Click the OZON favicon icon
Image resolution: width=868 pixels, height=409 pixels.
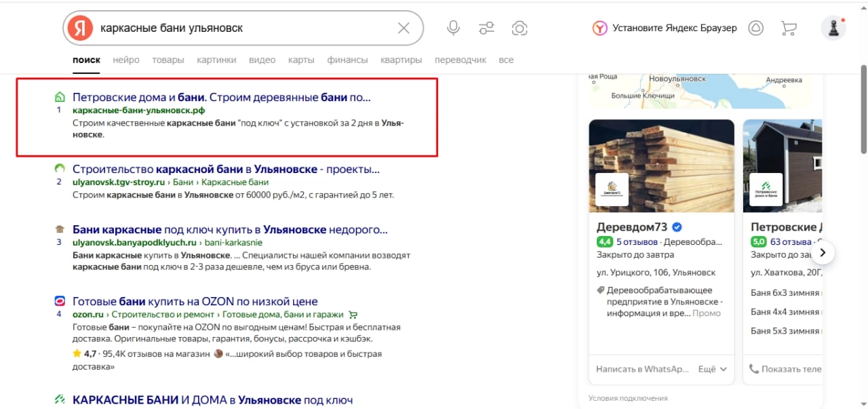pos(59,301)
